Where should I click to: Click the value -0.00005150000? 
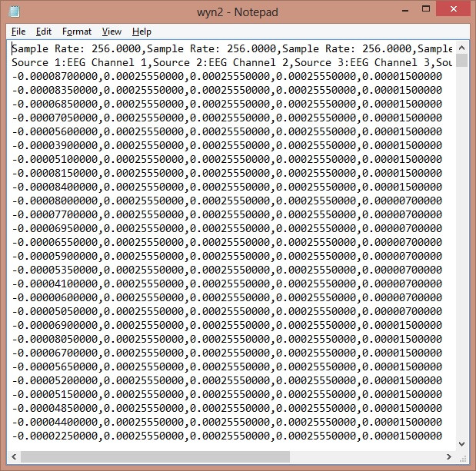tap(55, 394)
